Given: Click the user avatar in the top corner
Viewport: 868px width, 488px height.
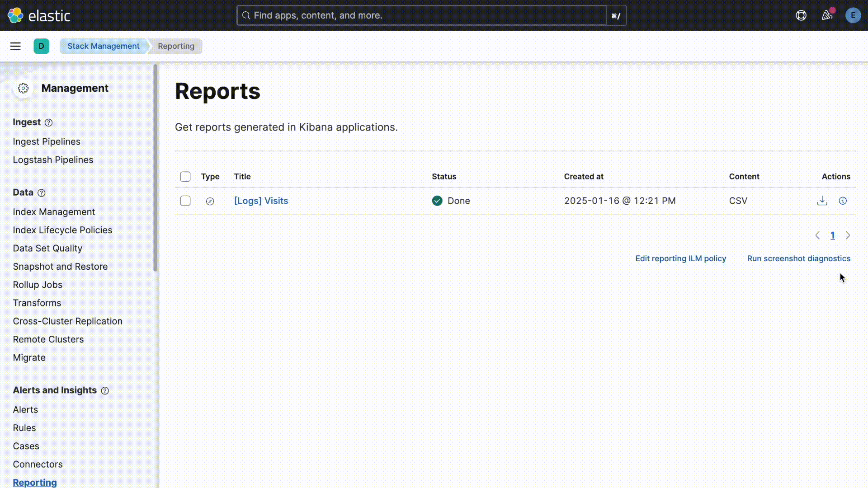Looking at the screenshot, I should (x=853, y=15).
